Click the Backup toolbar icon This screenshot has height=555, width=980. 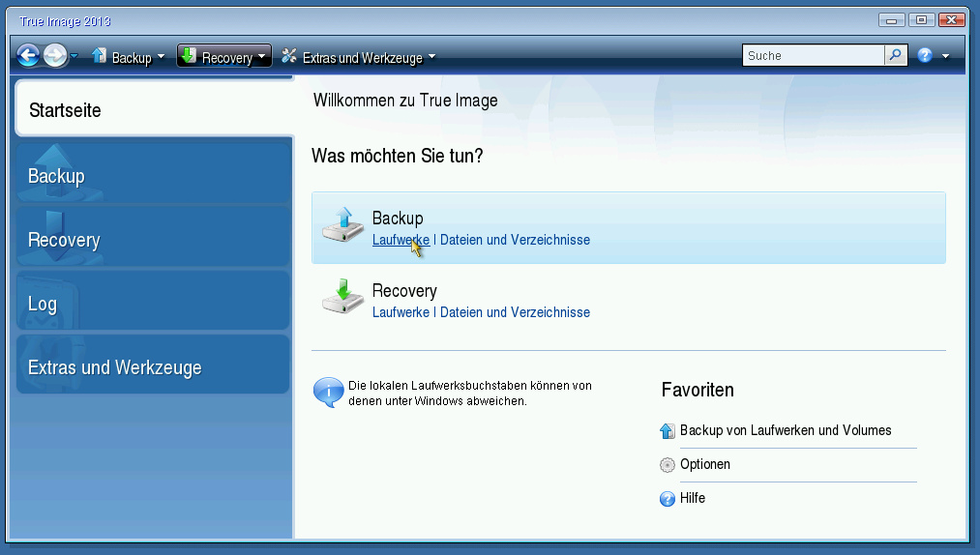point(99,56)
